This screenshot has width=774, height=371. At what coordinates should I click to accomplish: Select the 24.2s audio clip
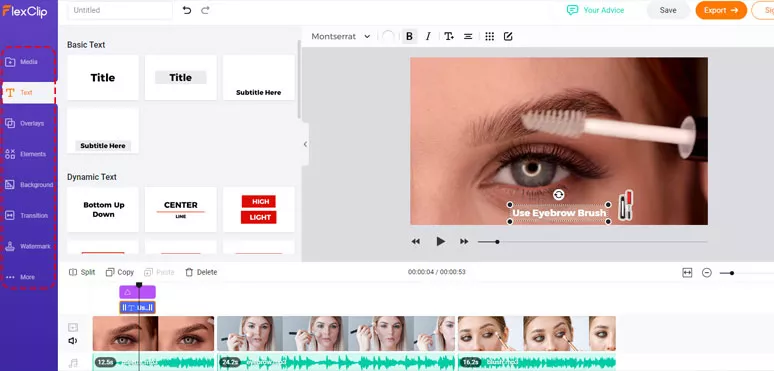(x=336, y=363)
